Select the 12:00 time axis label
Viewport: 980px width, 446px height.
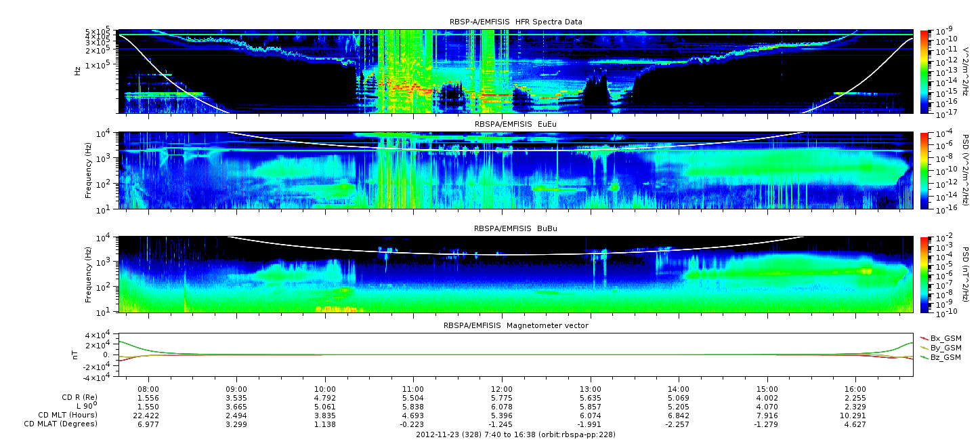pos(502,391)
